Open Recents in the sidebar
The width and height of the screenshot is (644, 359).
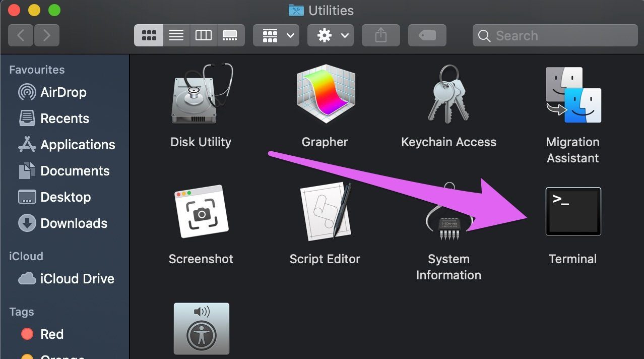54,118
